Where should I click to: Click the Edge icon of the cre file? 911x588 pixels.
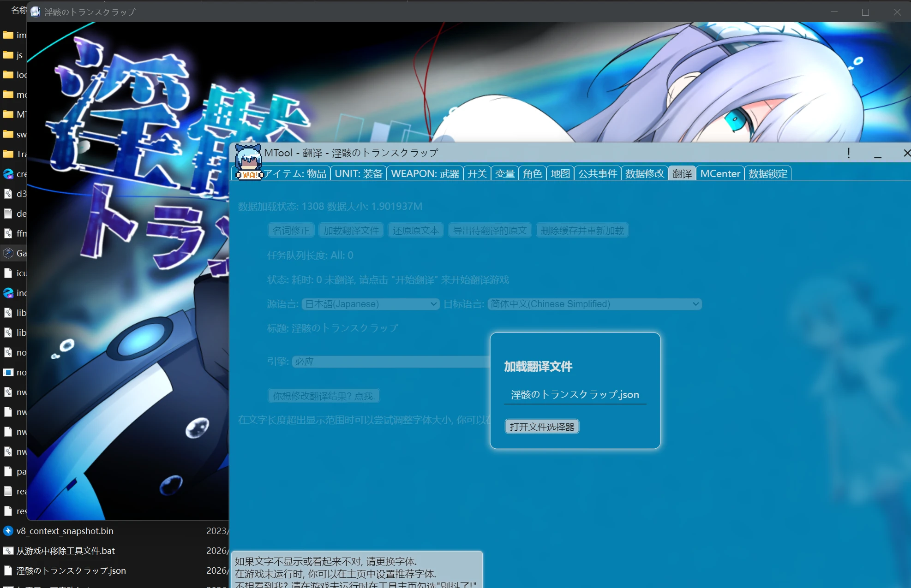click(x=8, y=174)
